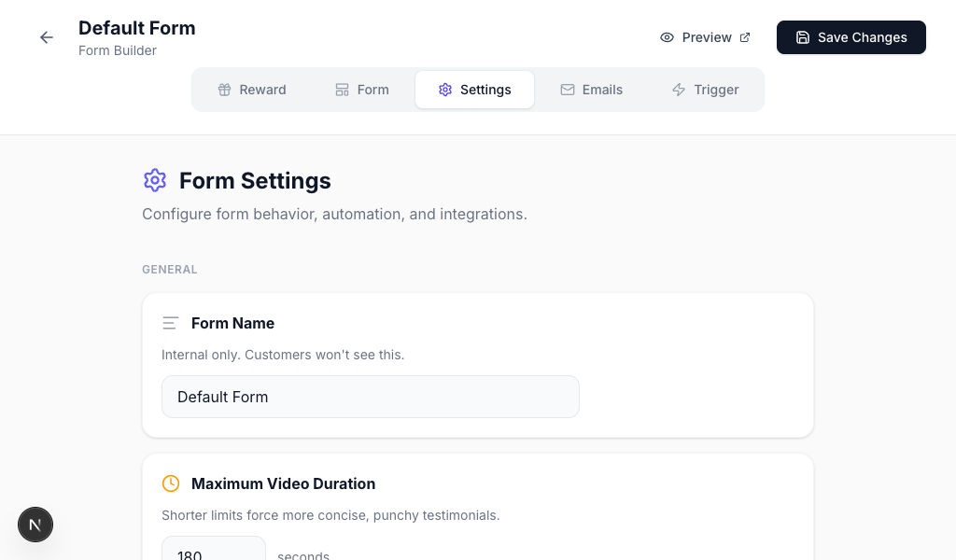Image resolution: width=956 pixels, height=560 pixels.
Task: Click the GENERAL section label
Action: click(170, 270)
